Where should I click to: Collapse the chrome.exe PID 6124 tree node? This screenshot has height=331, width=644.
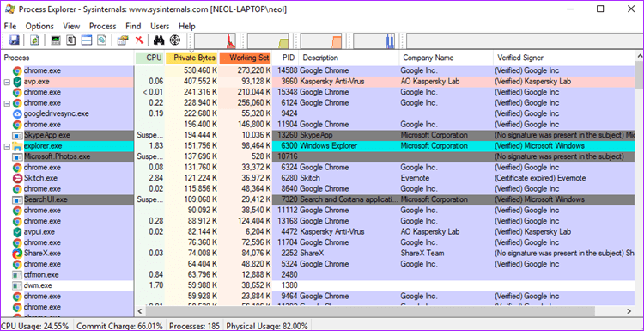pyautogui.click(x=7, y=103)
